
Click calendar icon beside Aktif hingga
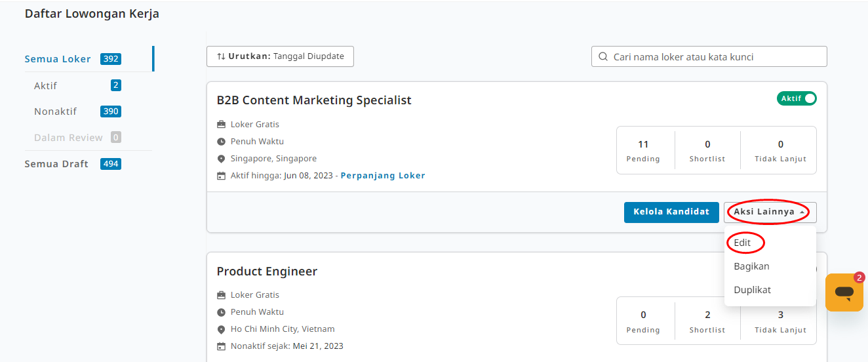(221, 176)
